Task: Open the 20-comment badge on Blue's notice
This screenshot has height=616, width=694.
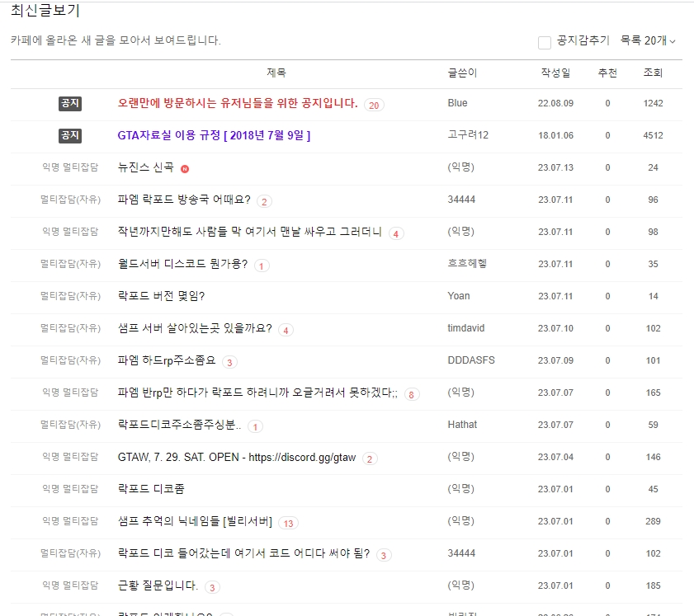Action: 375,104
